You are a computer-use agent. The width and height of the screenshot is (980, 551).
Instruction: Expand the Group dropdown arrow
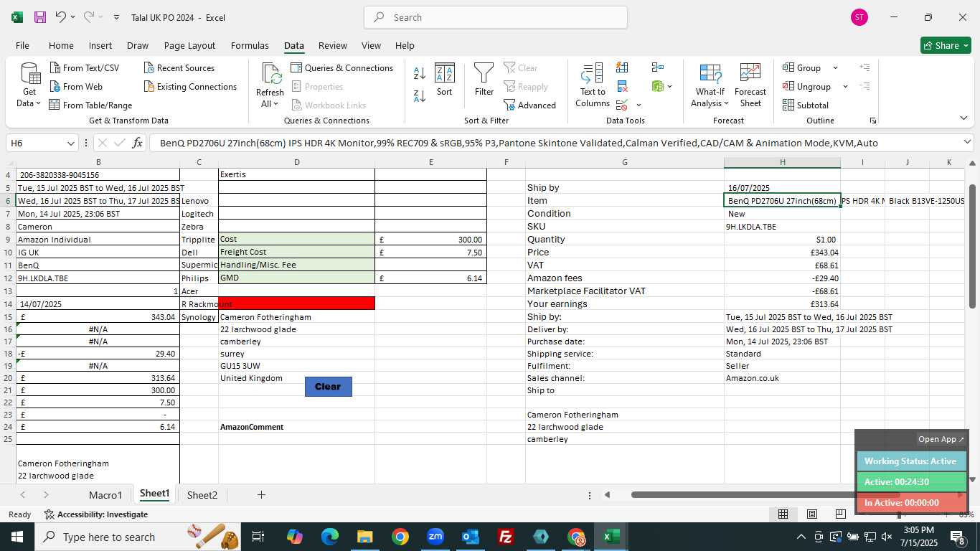pyautogui.click(x=835, y=68)
